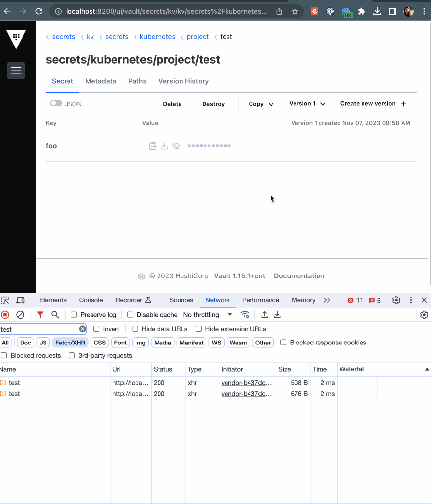431x504 pixels.
Task: Click Create new version button
Action: [x=373, y=104]
